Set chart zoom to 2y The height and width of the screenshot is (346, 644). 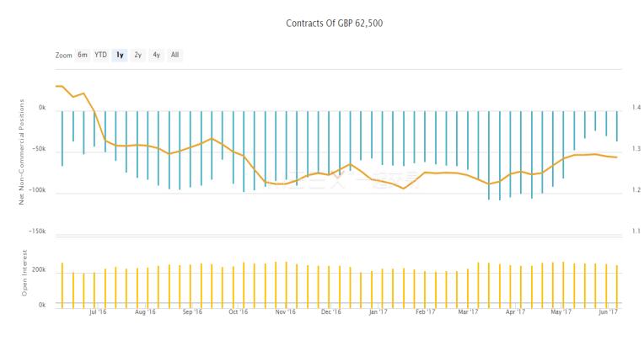137,55
